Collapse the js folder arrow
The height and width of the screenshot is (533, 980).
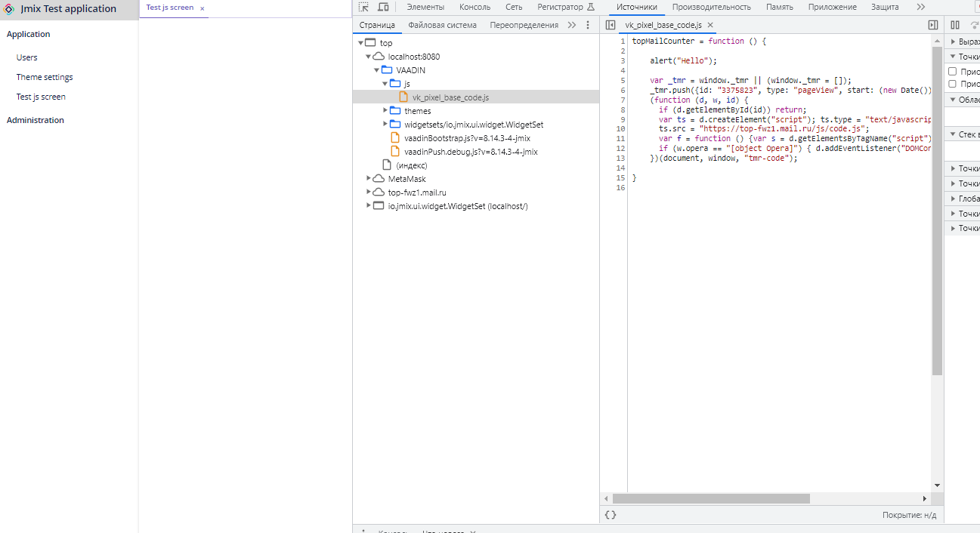click(x=385, y=84)
